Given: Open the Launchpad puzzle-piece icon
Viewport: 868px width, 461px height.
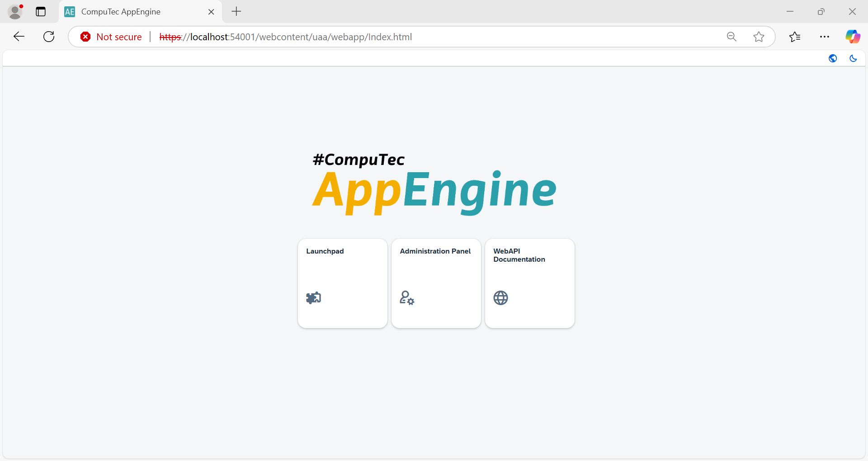Looking at the screenshot, I should pyautogui.click(x=314, y=297).
